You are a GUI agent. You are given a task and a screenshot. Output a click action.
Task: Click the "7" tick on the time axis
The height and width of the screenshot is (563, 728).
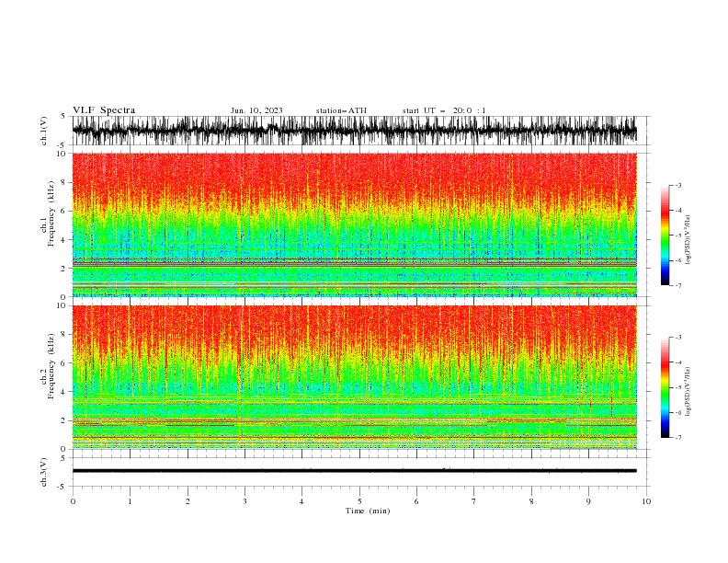pyautogui.click(x=474, y=501)
